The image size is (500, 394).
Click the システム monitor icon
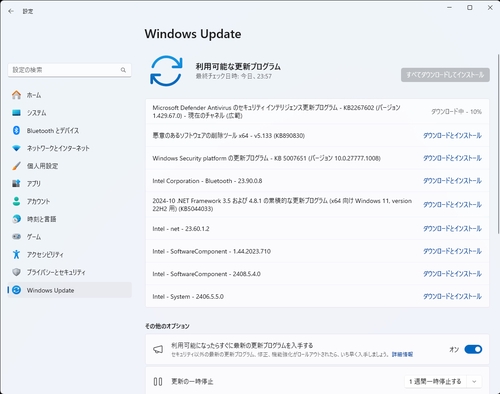(x=16, y=113)
